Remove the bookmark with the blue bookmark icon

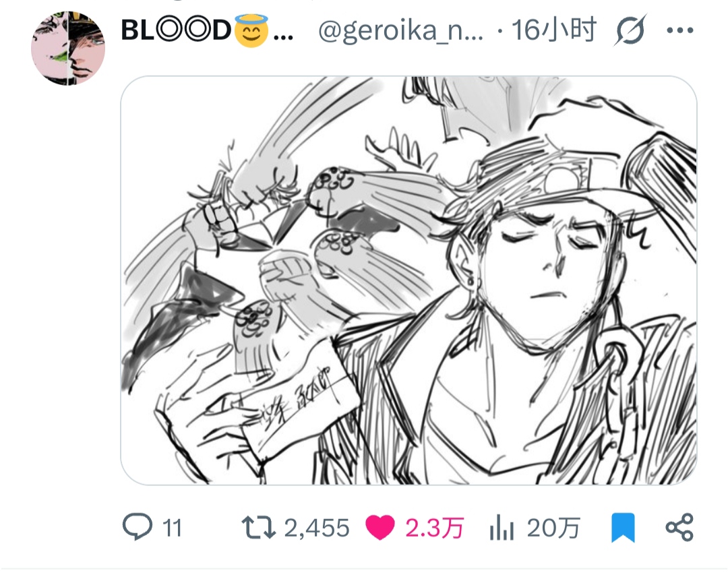622,527
